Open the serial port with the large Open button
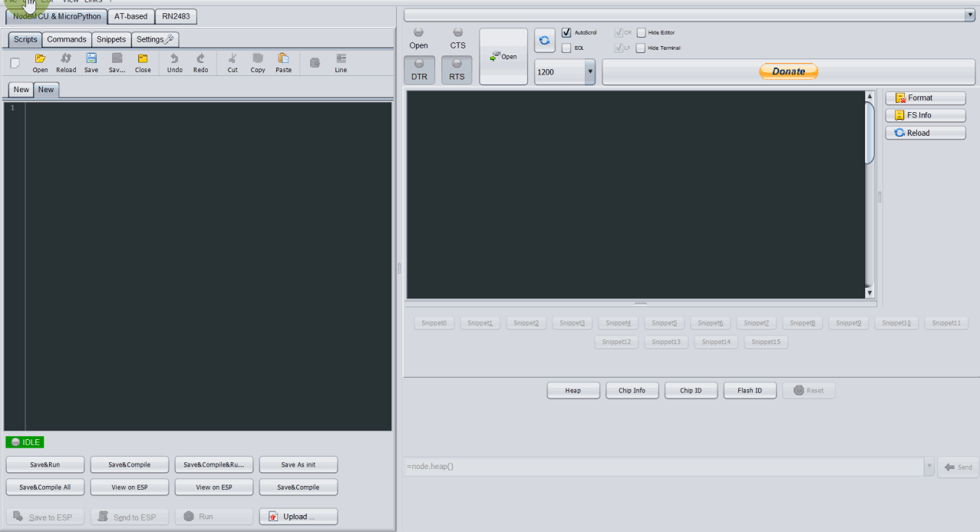This screenshot has width=980, height=532. tap(503, 57)
